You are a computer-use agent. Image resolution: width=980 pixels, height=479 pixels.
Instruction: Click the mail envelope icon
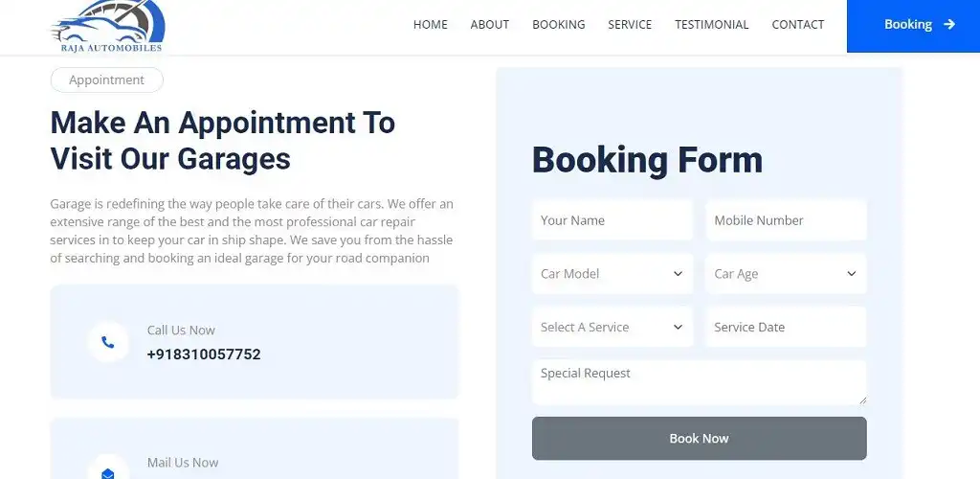108,472
